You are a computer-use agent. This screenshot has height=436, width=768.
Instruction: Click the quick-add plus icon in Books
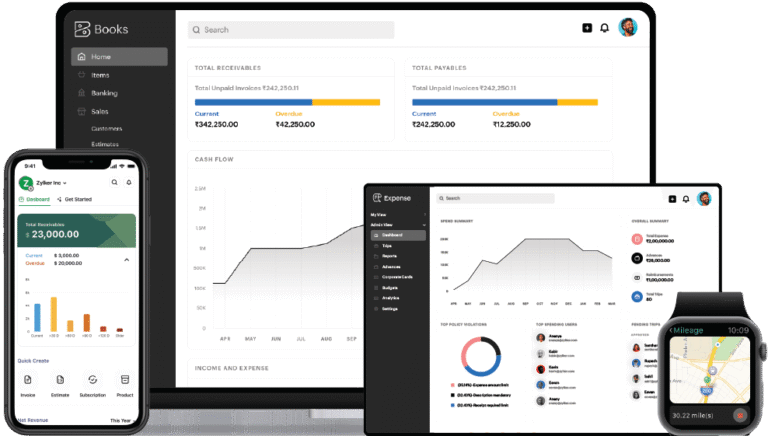(587, 28)
